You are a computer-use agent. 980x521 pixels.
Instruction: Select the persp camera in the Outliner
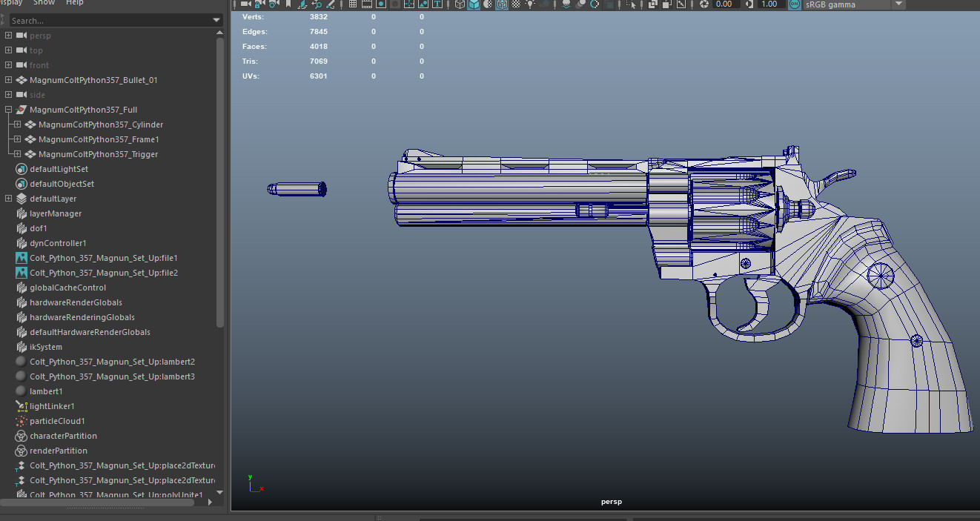click(40, 35)
